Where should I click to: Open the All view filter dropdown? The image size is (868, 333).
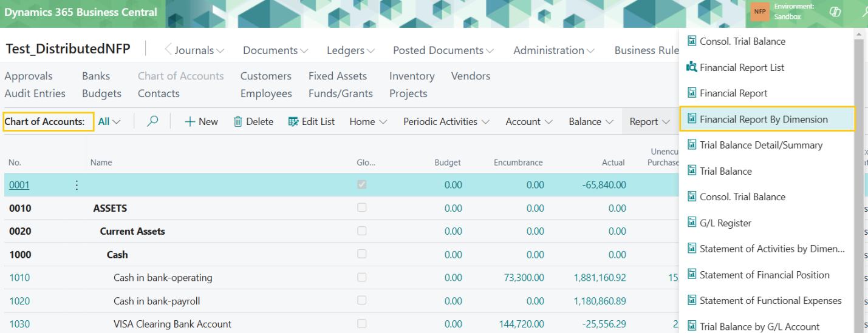[x=109, y=121]
